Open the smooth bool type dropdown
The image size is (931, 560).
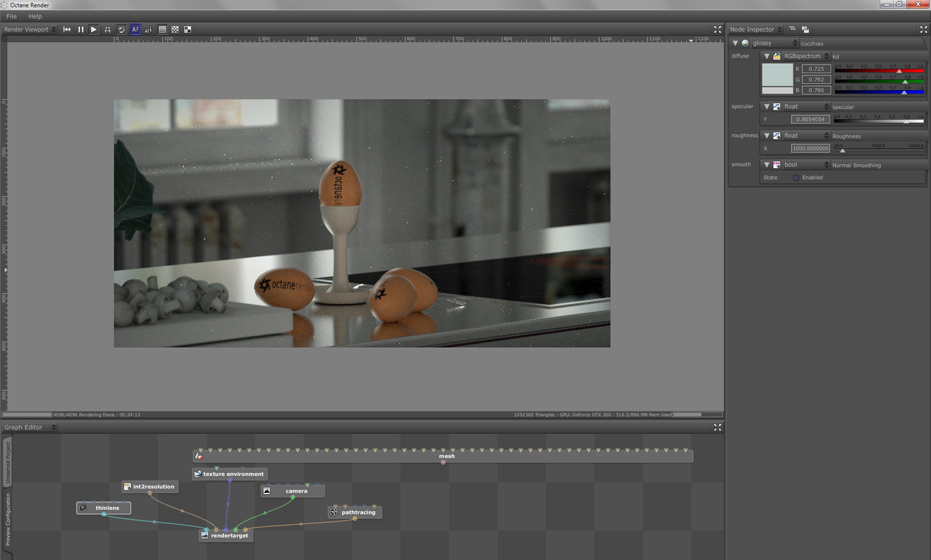pyautogui.click(x=806, y=165)
